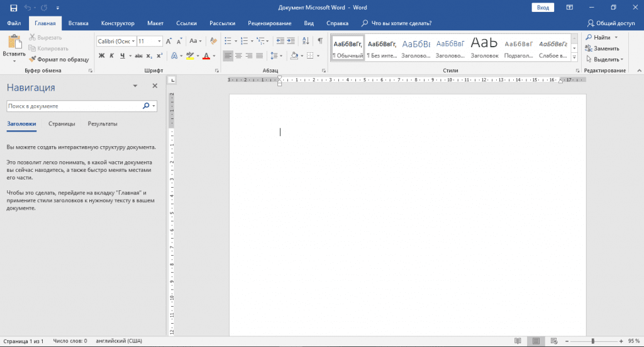Image resolution: width=644 pixels, height=347 pixels.
Task: Open the change case Aa dropdown
Action: [x=196, y=41]
